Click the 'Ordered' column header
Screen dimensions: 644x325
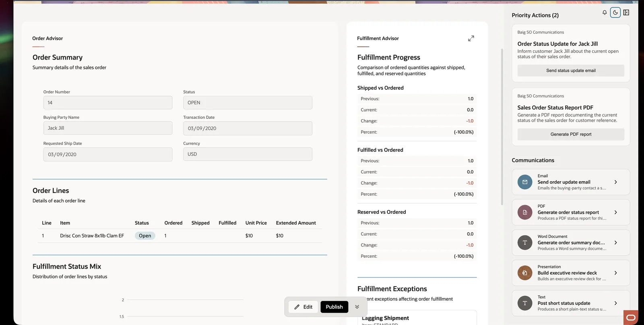[173, 223]
